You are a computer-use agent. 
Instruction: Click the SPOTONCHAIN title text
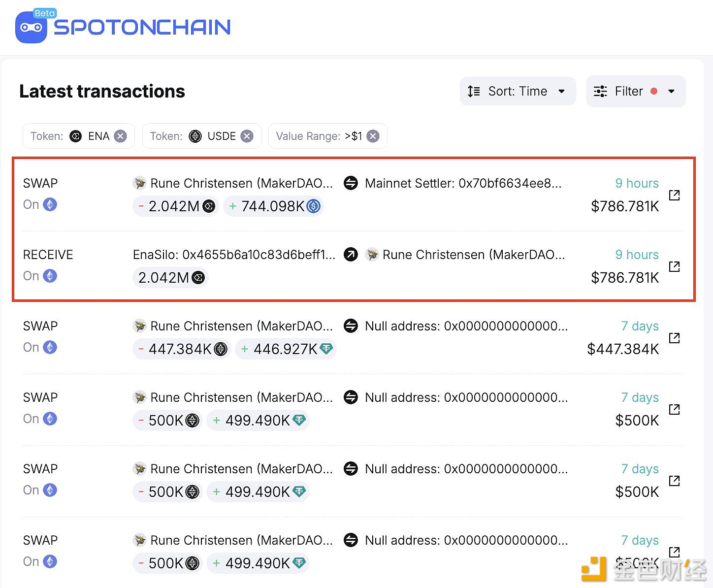pyautogui.click(x=142, y=28)
